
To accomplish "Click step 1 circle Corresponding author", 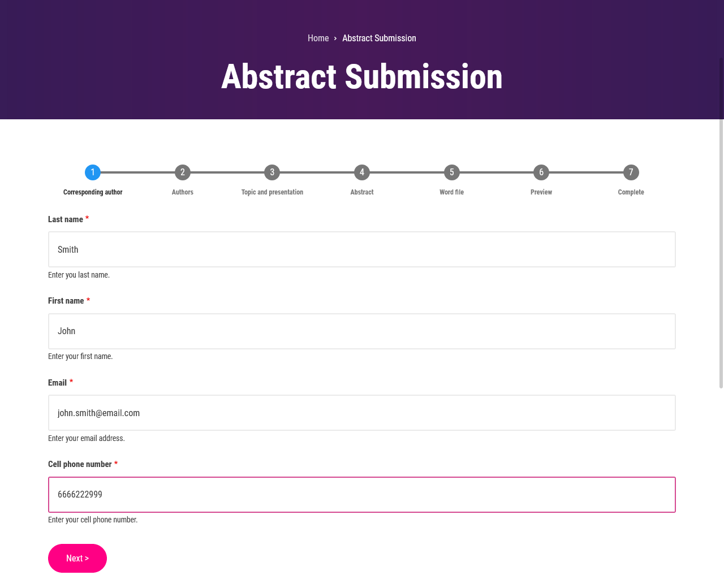I will tap(93, 172).
